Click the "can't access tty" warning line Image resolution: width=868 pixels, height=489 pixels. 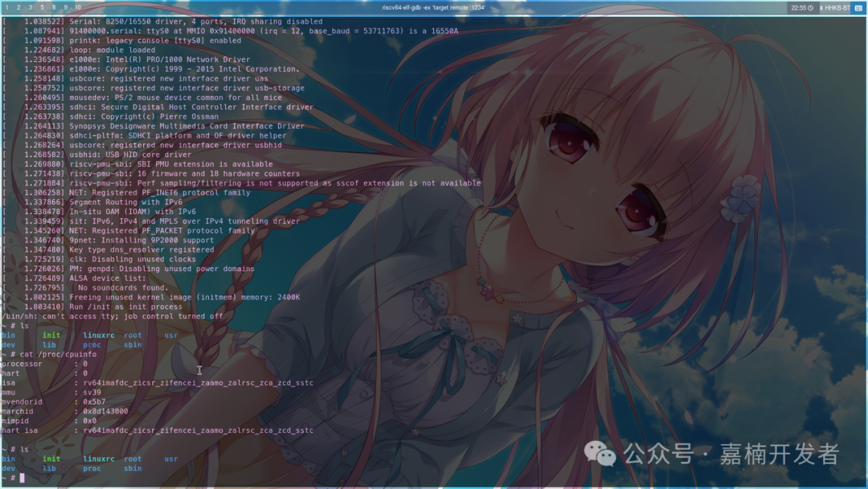point(112,316)
